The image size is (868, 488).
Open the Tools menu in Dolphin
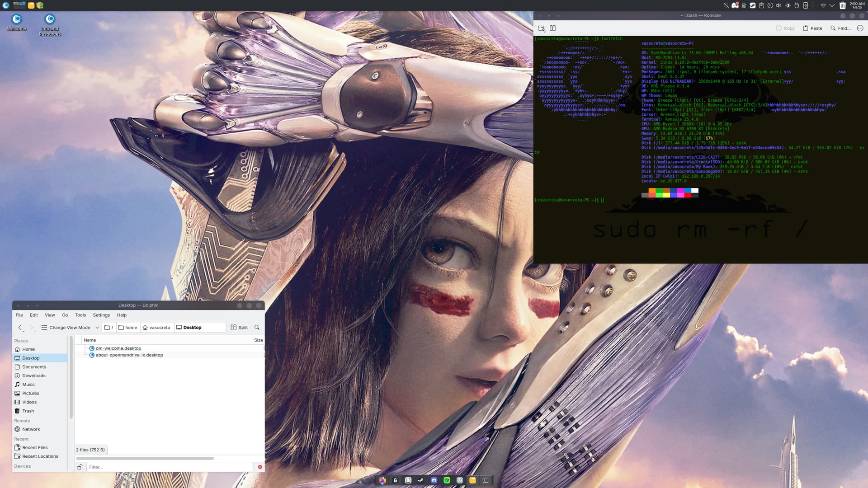[80, 315]
